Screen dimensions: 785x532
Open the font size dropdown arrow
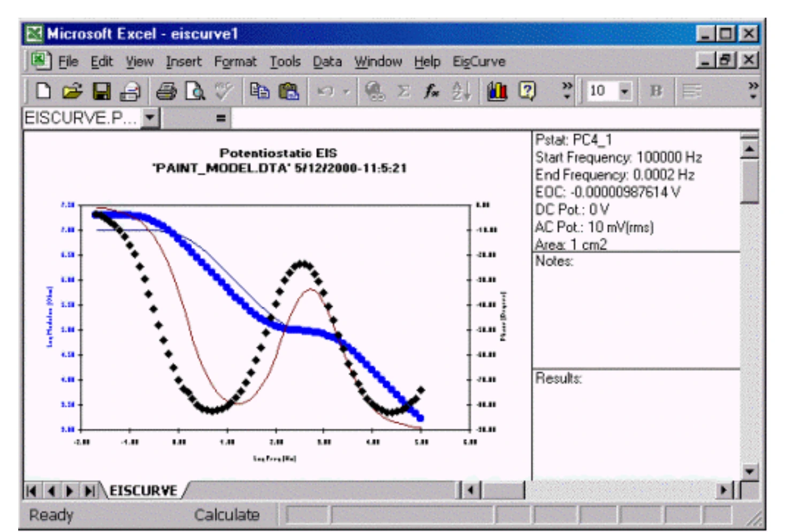pyautogui.click(x=624, y=91)
